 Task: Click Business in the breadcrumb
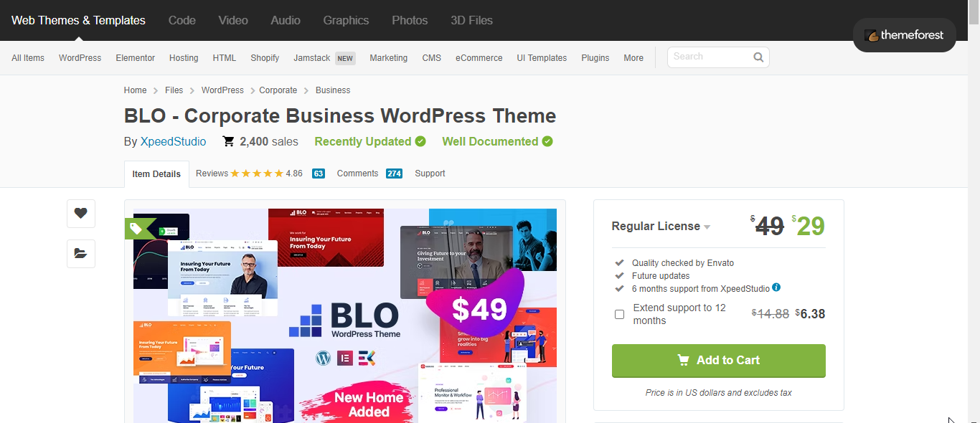tap(333, 90)
